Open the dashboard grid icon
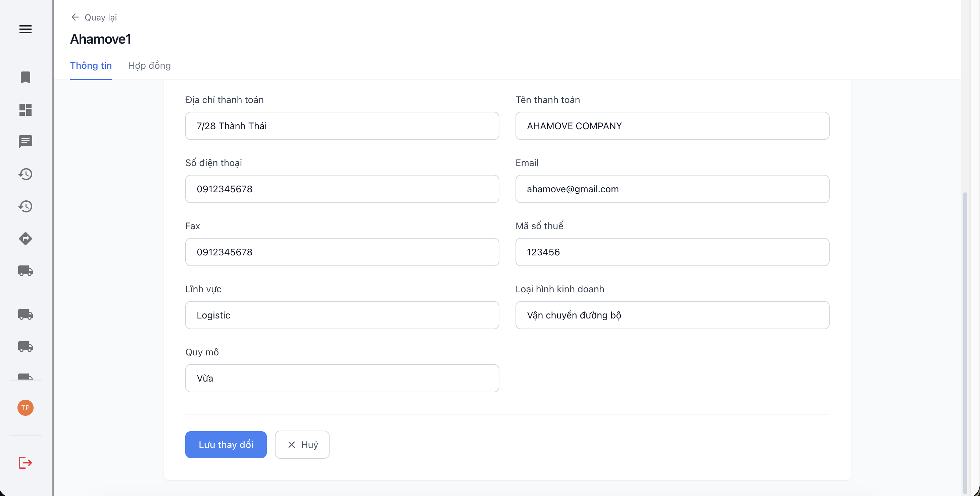 (26, 109)
